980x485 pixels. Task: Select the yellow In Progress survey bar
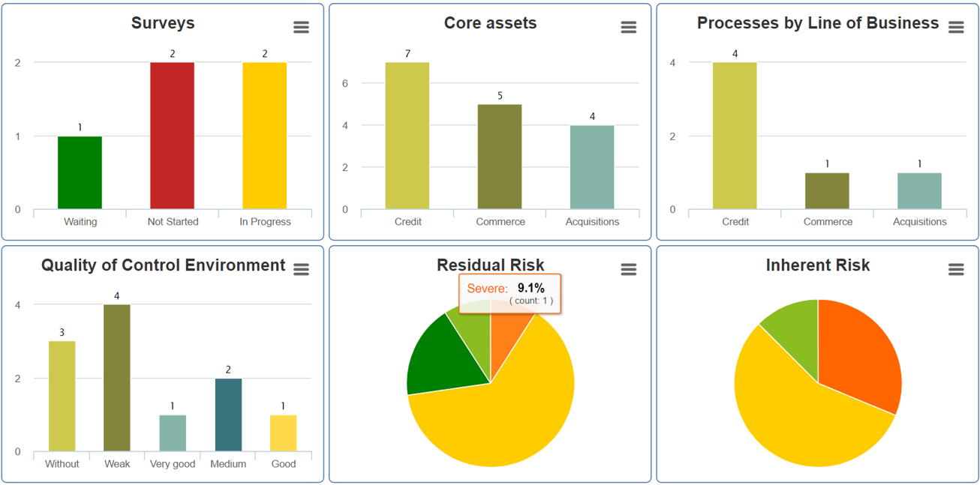click(x=265, y=136)
